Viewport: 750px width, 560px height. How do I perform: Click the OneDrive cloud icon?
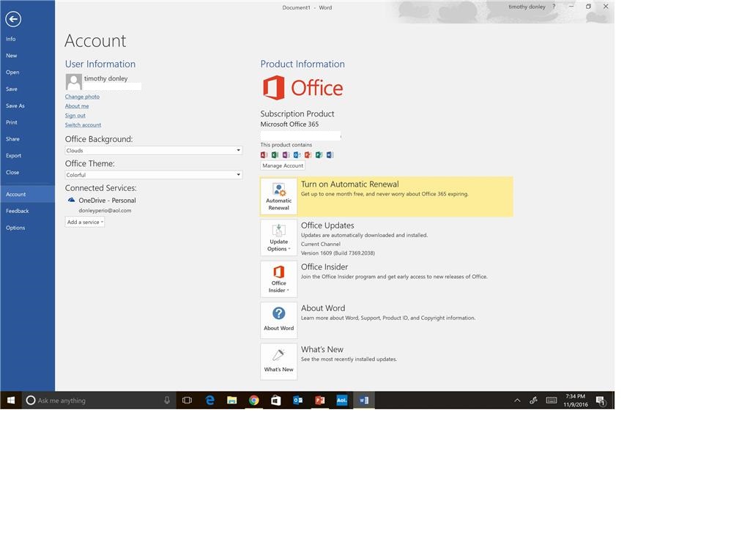(x=71, y=200)
